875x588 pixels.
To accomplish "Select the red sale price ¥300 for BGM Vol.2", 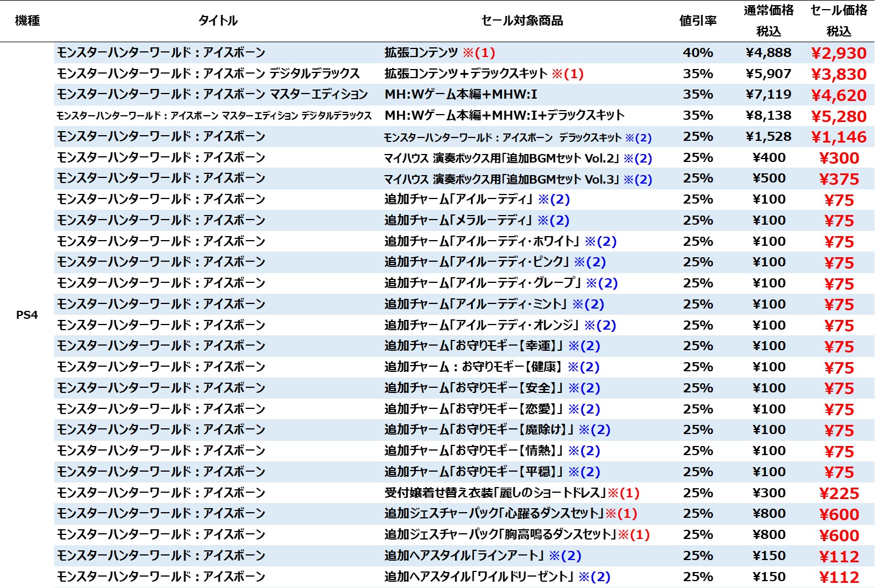I will 839,158.
